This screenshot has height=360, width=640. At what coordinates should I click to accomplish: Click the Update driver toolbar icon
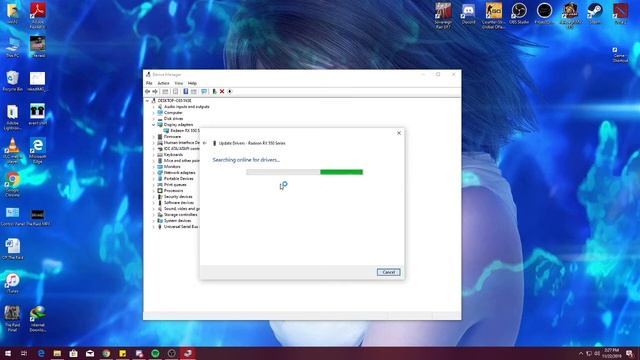(x=214, y=91)
